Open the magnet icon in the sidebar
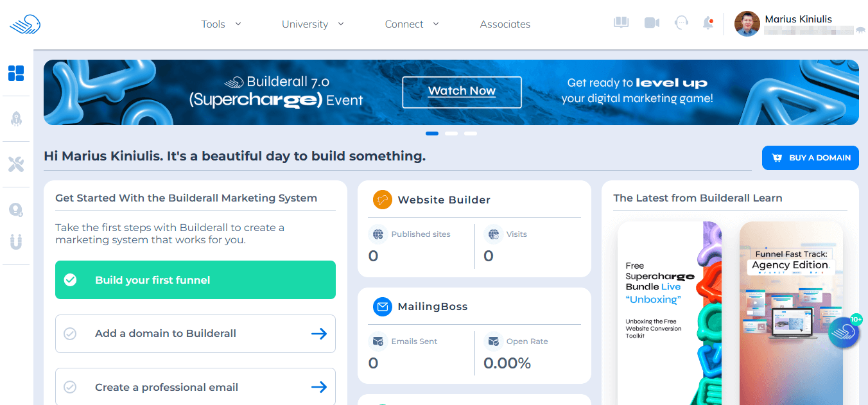Image resolution: width=868 pixels, height=405 pixels. click(16, 242)
